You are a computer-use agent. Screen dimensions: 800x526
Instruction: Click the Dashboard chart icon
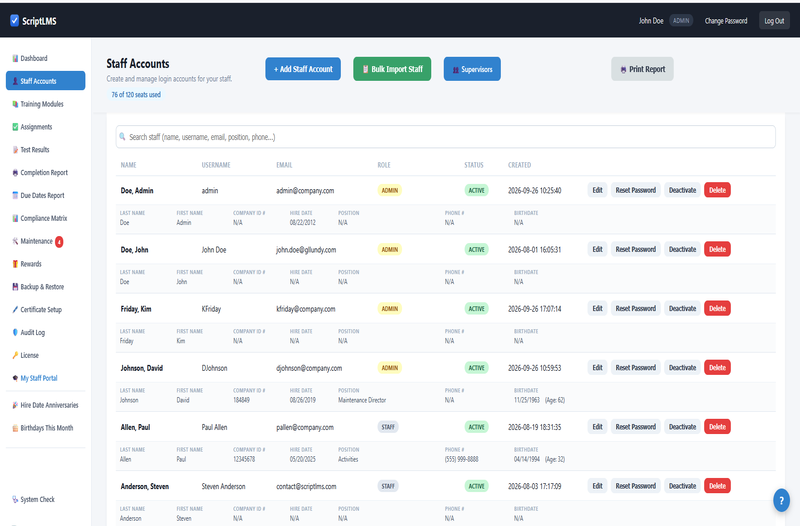(x=15, y=58)
